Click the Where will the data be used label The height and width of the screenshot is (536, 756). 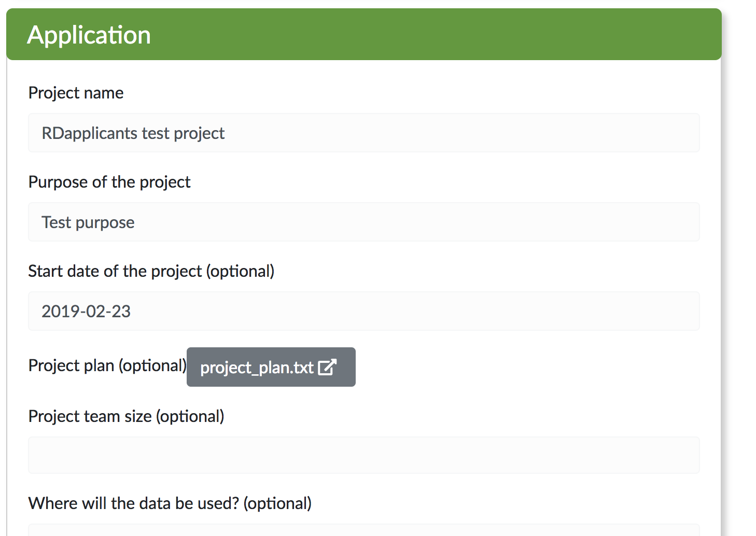coord(170,503)
